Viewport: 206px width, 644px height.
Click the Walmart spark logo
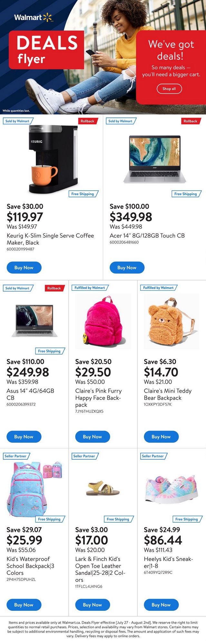[47, 17]
